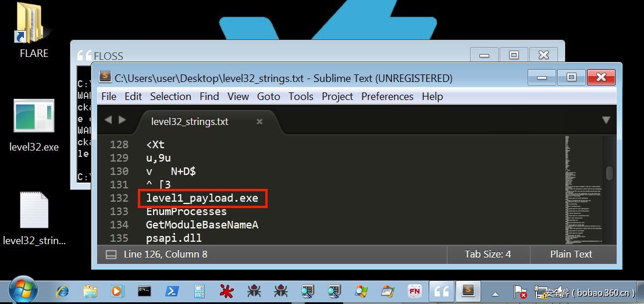This screenshot has height=304, width=644.
Task: Open PowerShell from the taskbar
Action: coord(172,291)
